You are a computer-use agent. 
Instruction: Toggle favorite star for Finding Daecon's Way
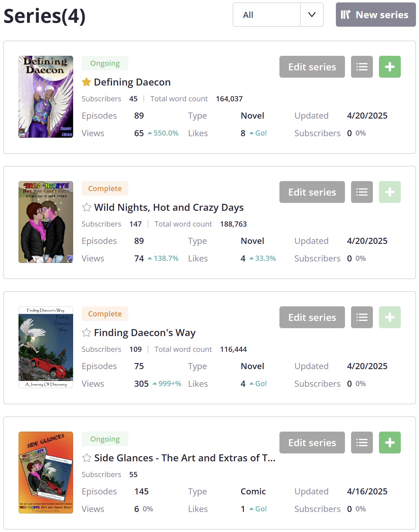pyautogui.click(x=86, y=332)
